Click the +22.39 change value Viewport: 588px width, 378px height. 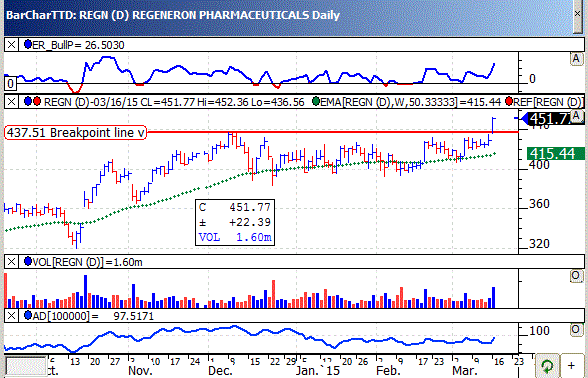point(250,222)
